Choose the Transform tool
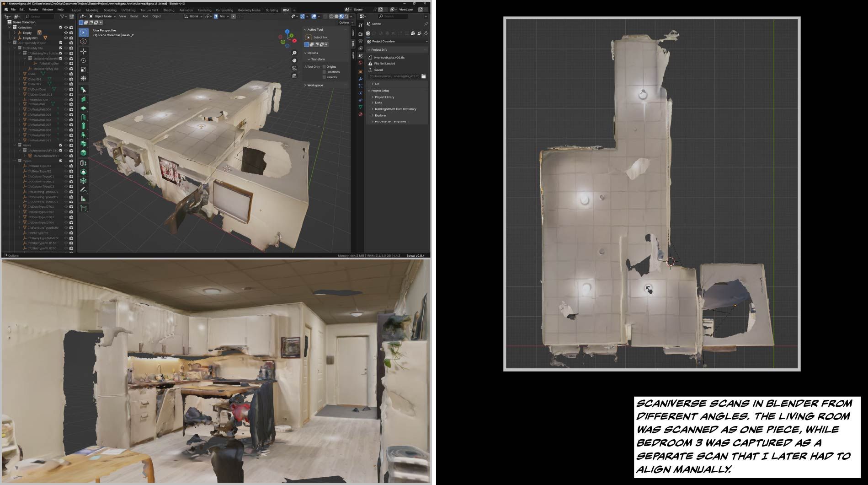 point(83,79)
